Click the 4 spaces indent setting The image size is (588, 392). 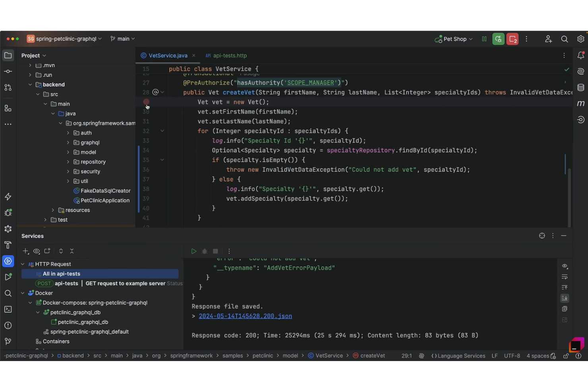coord(538,356)
